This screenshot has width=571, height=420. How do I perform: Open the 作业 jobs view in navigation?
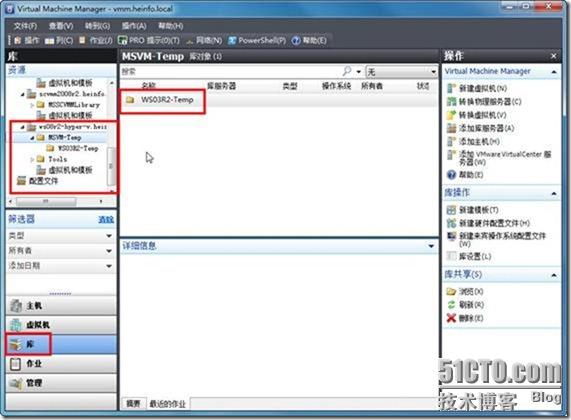click(61, 364)
